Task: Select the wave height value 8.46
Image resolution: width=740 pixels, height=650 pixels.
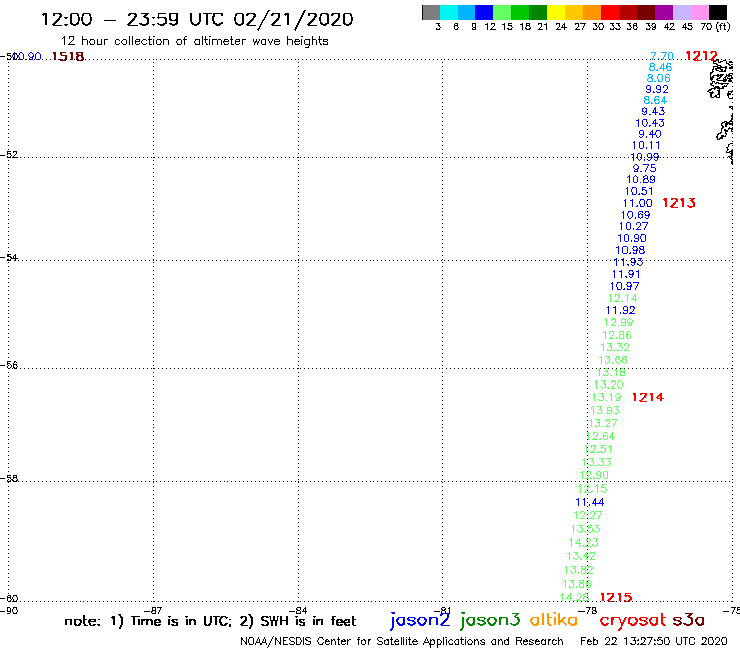Action: [x=660, y=67]
